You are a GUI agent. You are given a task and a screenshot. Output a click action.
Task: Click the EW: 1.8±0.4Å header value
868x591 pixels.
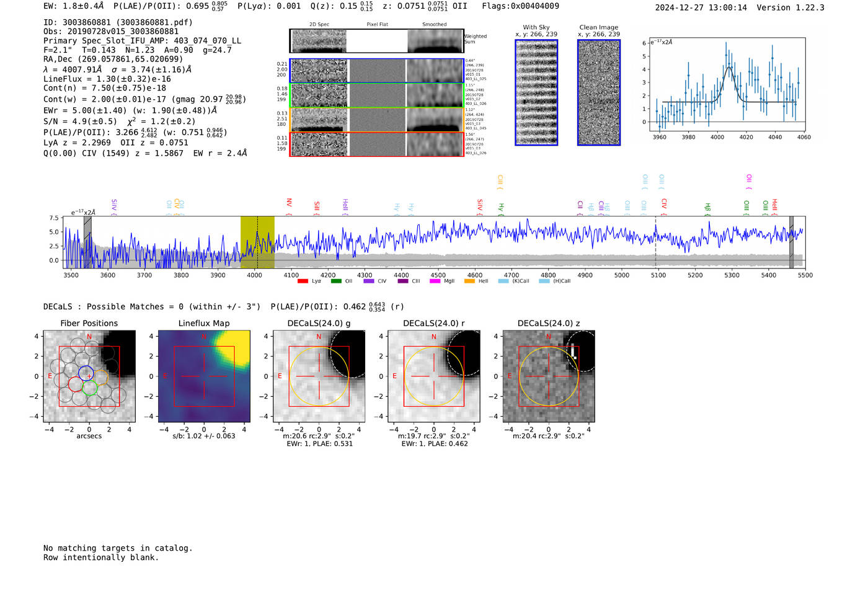74,6
